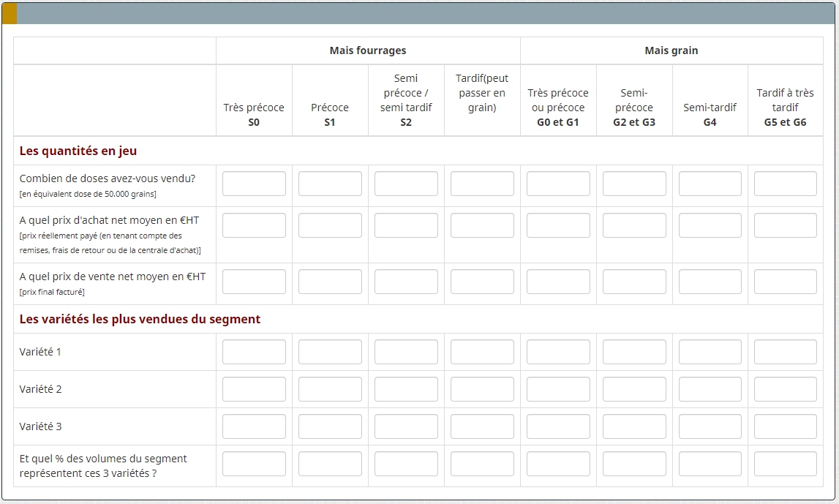
Task: Focus Variété 2 field for Très précoce S0
Action: pyautogui.click(x=254, y=389)
